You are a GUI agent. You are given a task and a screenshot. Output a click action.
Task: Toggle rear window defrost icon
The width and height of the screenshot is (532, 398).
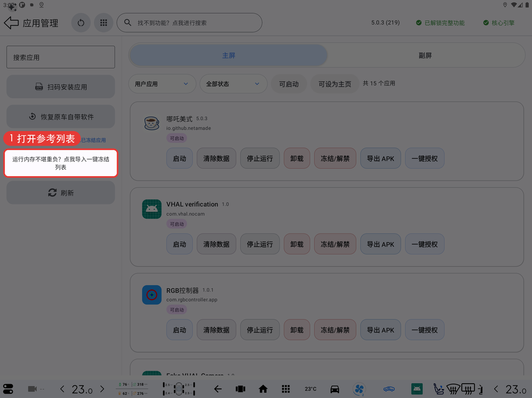point(468,389)
